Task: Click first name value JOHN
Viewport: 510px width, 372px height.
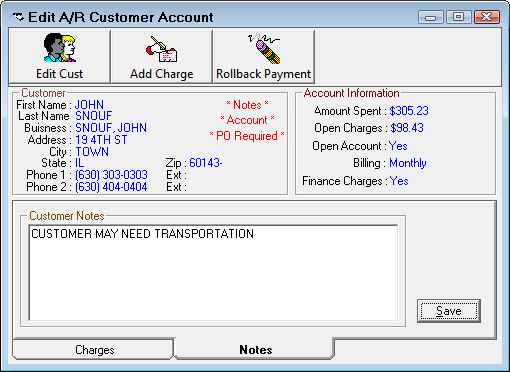Action: pyautogui.click(x=89, y=105)
